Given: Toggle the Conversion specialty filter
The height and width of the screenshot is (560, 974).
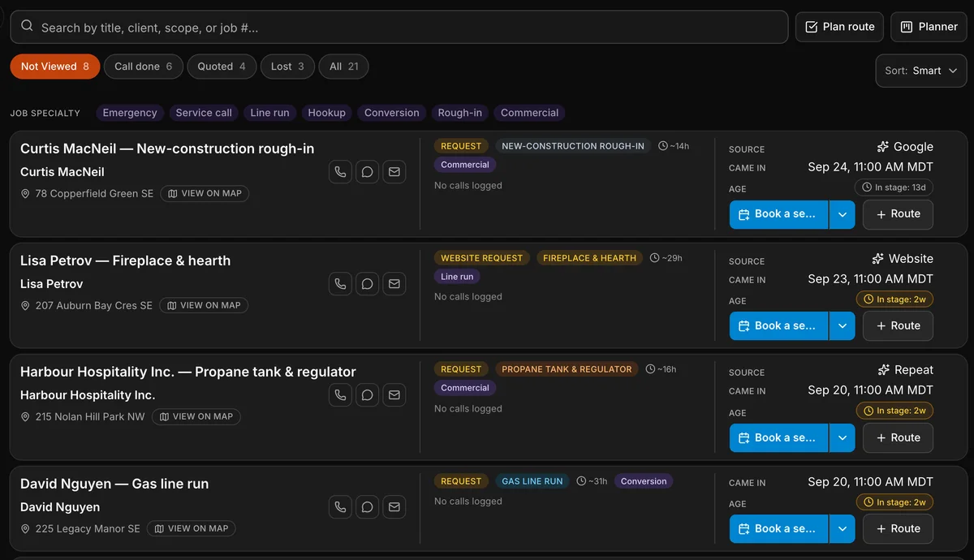Looking at the screenshot, I should click(392, 113).
